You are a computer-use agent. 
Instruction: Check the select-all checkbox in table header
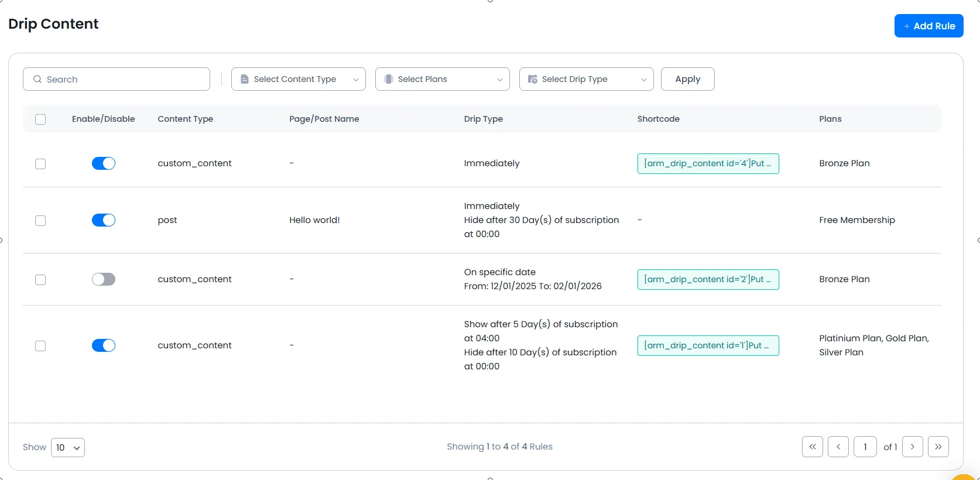tap(40, 119)
